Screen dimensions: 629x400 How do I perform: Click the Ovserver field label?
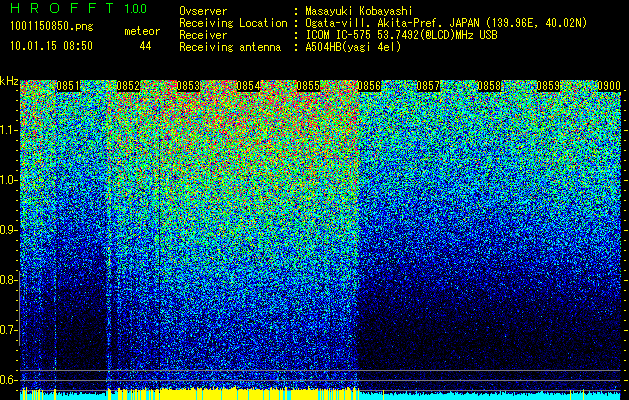pos(203,11)
